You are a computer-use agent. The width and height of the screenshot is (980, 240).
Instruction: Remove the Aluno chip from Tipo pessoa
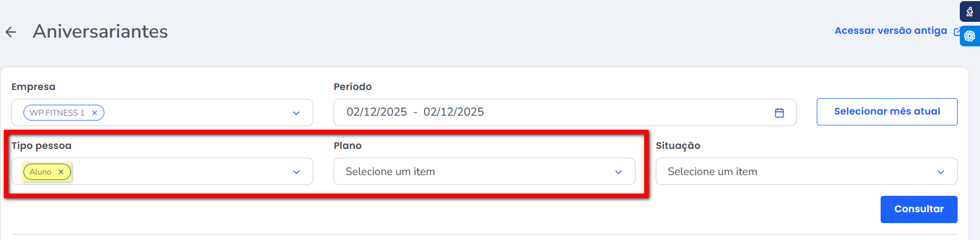click(61, 172)
